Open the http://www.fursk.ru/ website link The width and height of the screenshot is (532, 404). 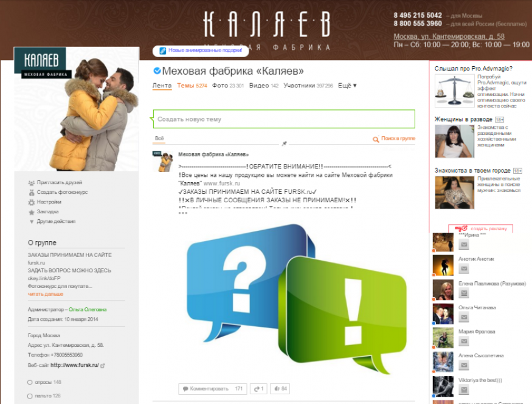click(x=75, y=365)
